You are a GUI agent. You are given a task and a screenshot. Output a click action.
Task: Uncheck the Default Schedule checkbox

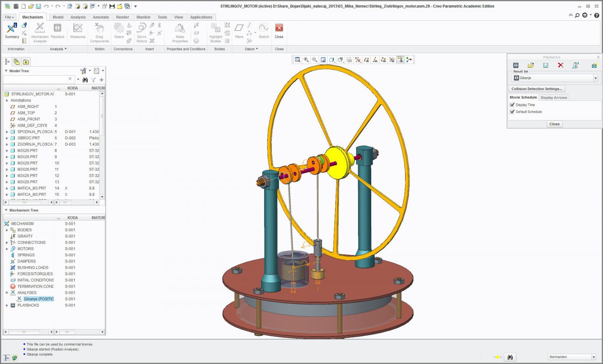(512, 112)
